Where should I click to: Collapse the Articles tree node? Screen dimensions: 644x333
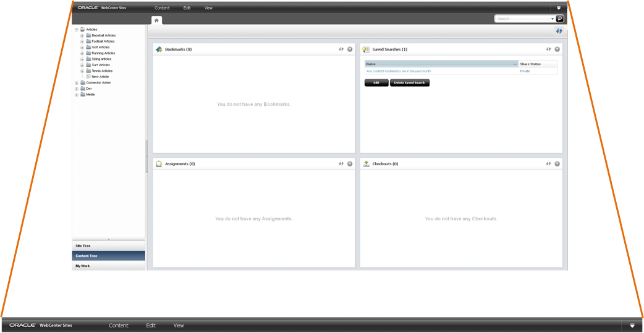(77, 30)
